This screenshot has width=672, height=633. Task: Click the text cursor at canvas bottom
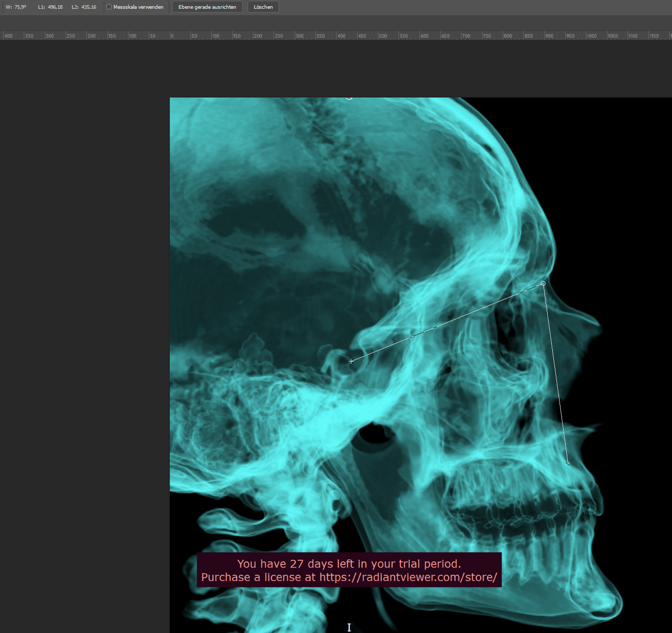(x=349, y=627)
